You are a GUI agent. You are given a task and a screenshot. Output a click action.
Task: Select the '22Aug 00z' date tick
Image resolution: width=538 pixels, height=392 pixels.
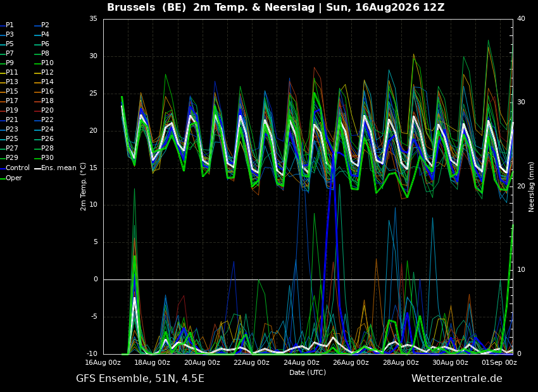click(251, 362)
